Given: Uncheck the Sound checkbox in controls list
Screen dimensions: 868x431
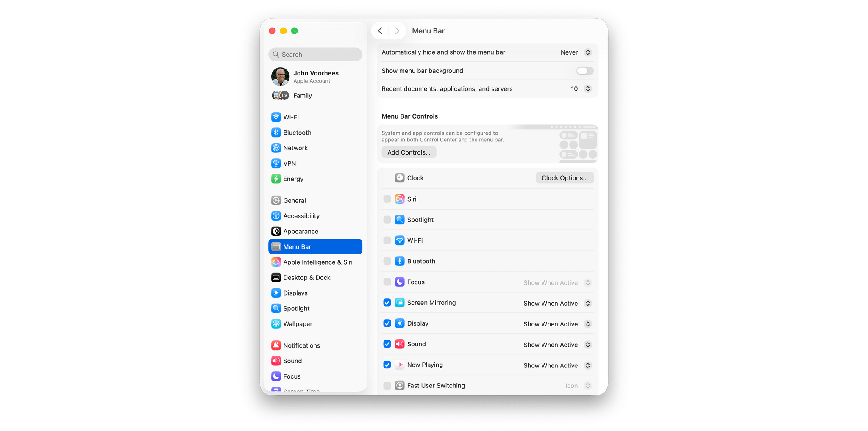Looking at the screenshot, I should tap(387, 344).
